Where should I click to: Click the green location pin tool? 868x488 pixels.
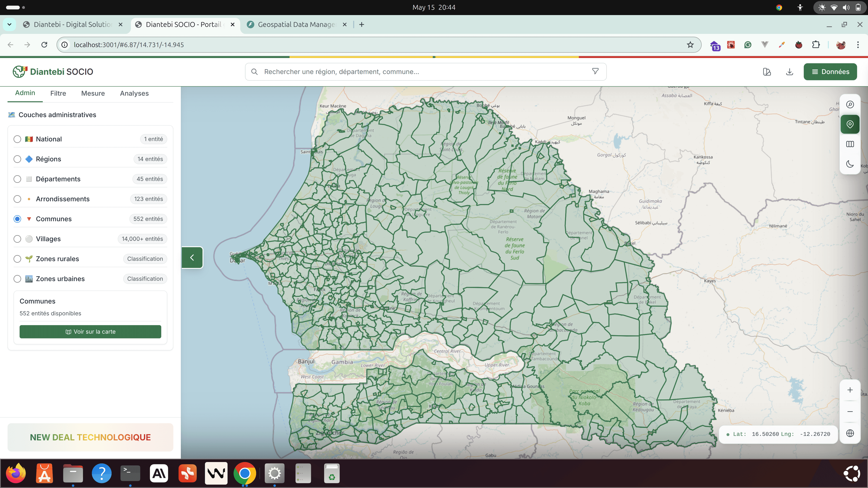coord(850,124)
